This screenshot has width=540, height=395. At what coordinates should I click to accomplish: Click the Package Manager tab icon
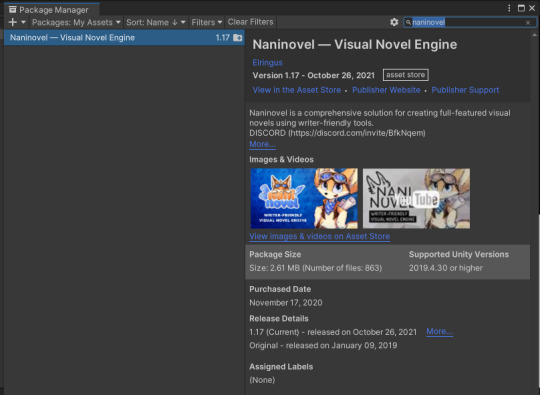[x=13, y=9]
